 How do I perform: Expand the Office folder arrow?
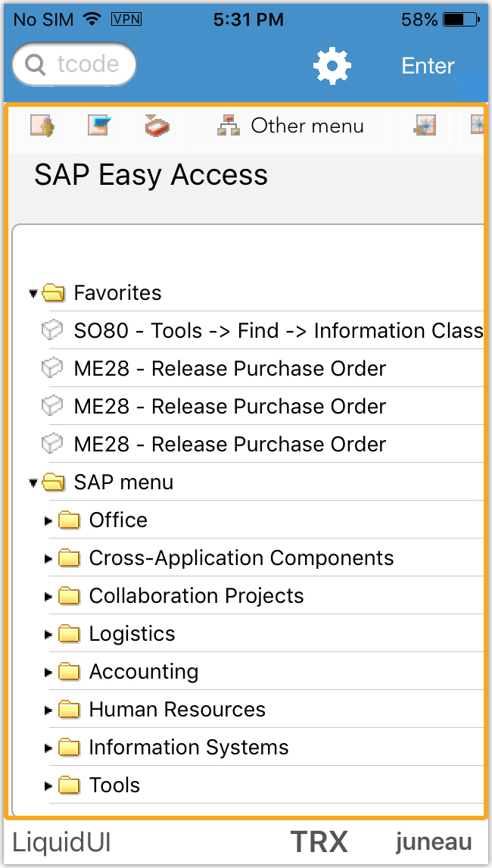click(48, 520)
